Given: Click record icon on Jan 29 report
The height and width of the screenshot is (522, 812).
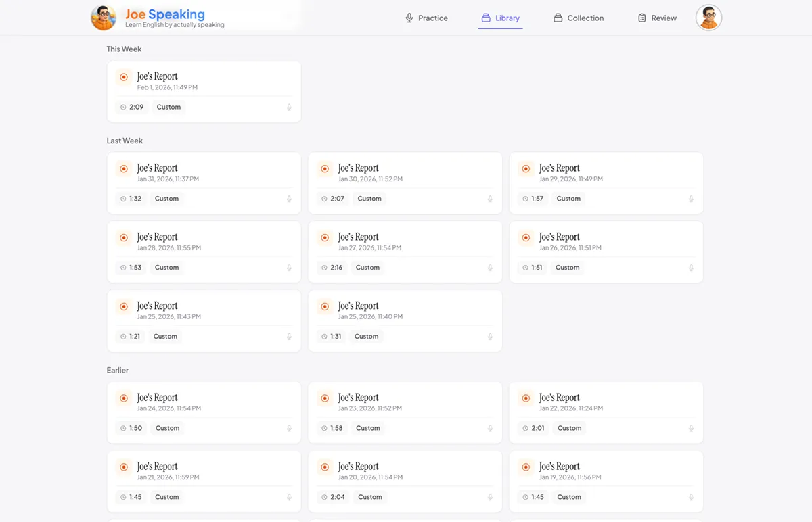Looking at the screenshot, I should click(526, 169).
